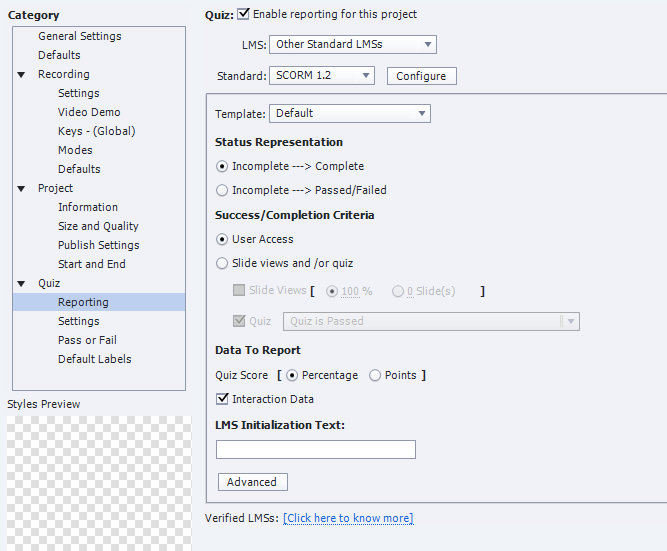Select Publish Settings under Project
The width and height of the screenshot is (667, 551).
(98, 245)
